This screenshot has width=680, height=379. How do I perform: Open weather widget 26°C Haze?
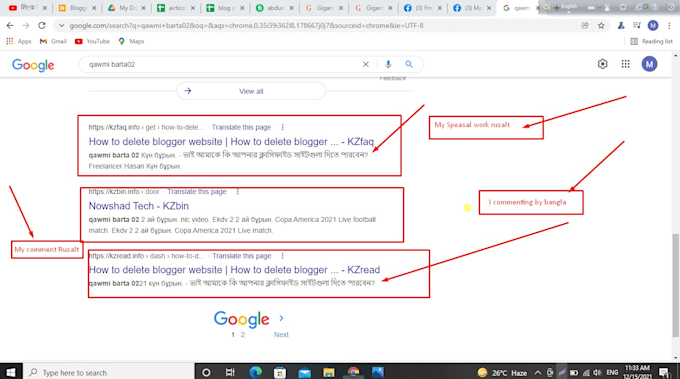tap(502, 372)
